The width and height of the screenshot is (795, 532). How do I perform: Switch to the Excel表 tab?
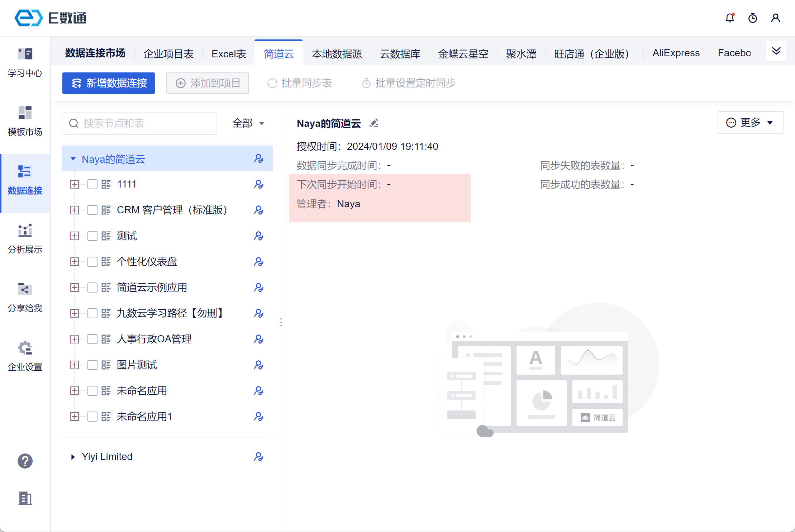[229, 53]
